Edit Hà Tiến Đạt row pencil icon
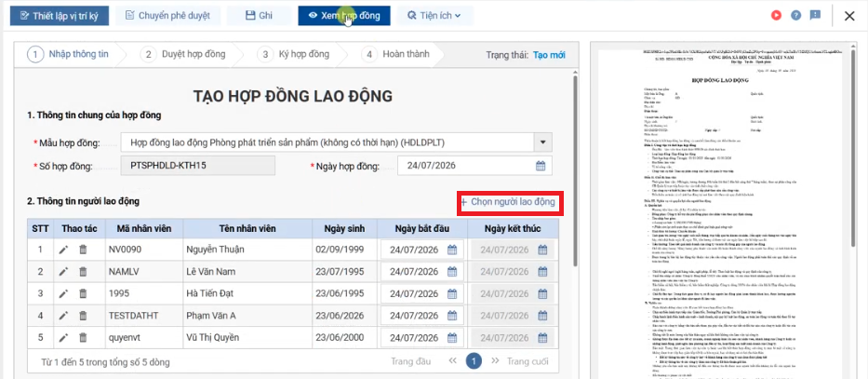The image size is (868, 379). [63, 293]
